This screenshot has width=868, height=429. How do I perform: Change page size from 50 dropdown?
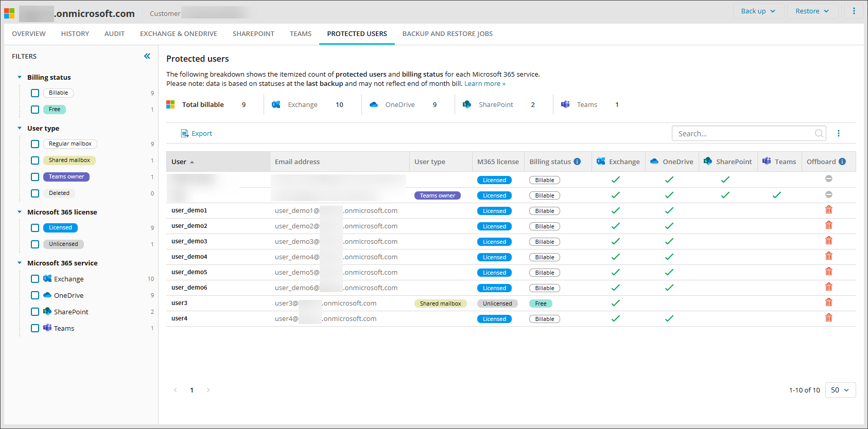click(840, 390)
